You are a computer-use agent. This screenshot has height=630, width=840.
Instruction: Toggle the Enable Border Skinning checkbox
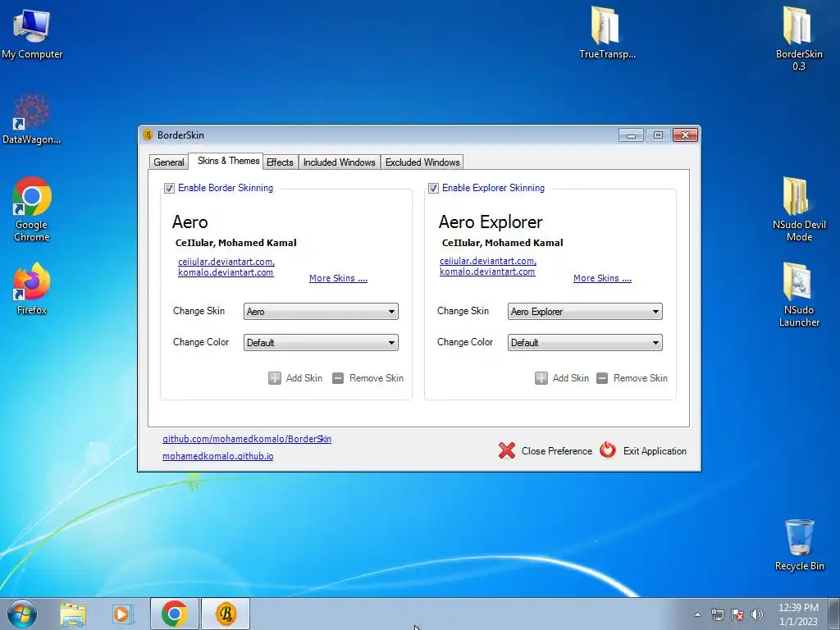pyautogui.click(x=169, y=188)
